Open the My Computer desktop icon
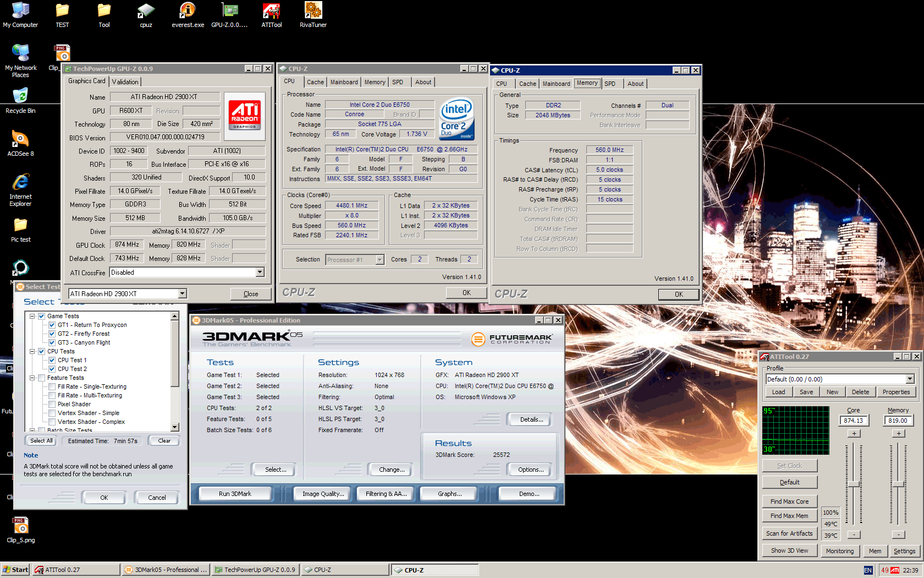The height and width of the screenshot is (578, 924). pos(20,15)
